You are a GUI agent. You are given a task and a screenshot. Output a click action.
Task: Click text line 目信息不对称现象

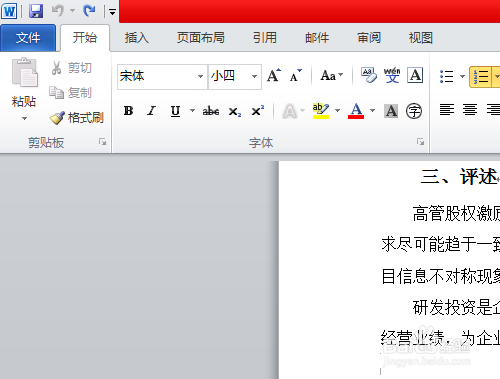(440, 276)
